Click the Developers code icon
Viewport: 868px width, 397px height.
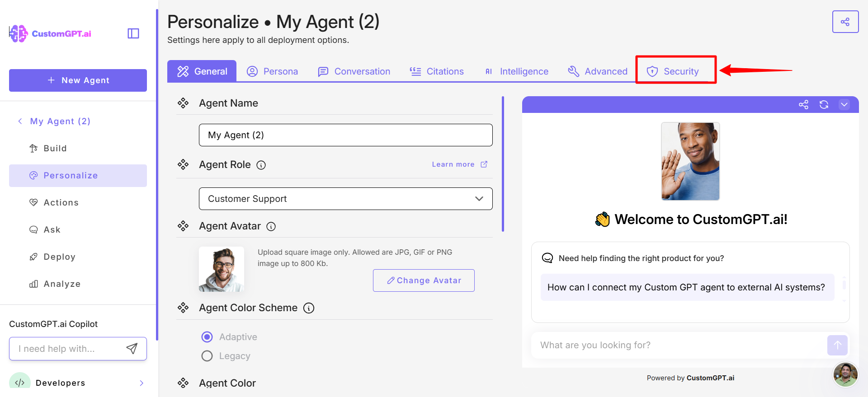tap(19, 382)
